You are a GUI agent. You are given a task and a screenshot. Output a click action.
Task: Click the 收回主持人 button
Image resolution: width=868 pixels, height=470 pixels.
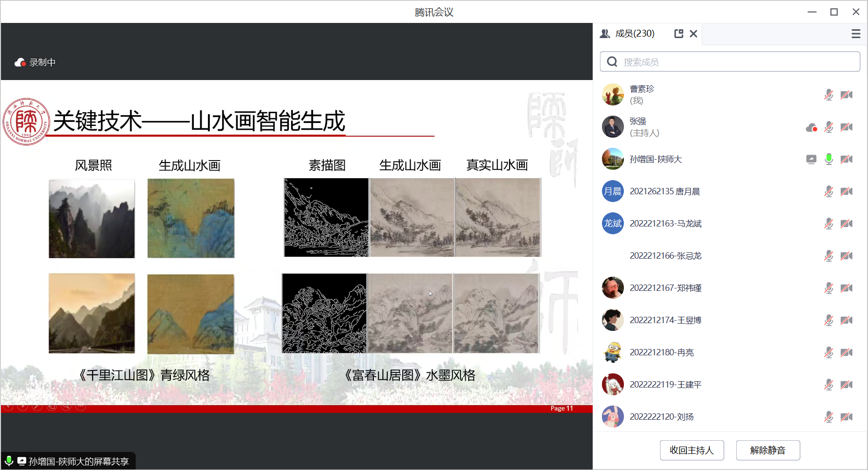[x=692, y=450]
